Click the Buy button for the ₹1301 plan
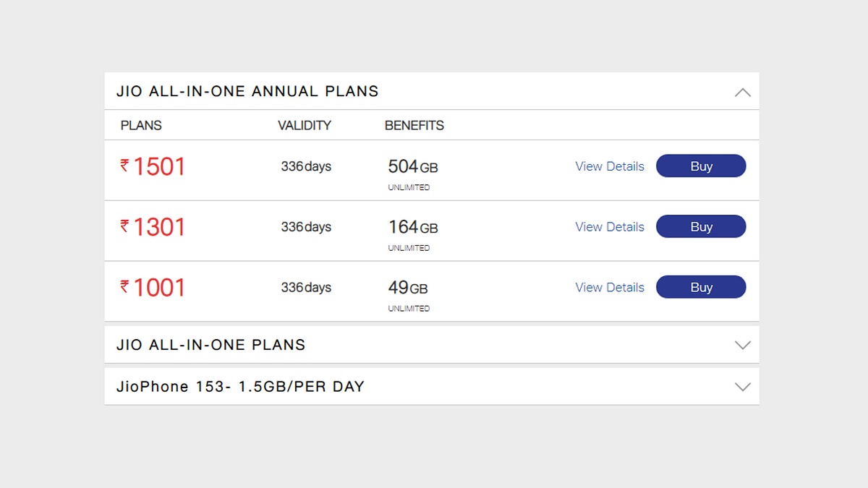 (700, 226)
